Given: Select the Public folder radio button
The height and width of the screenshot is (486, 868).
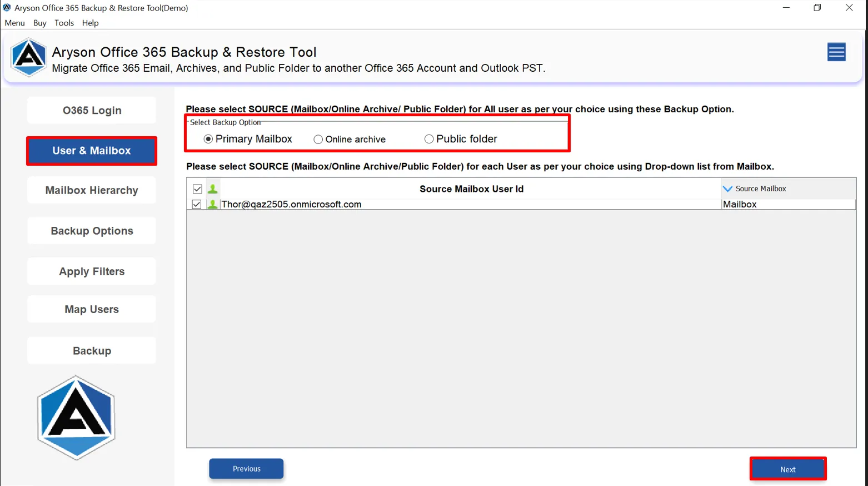Looking at the screenshot, I should pyautogui.click(x=429, y=139).
